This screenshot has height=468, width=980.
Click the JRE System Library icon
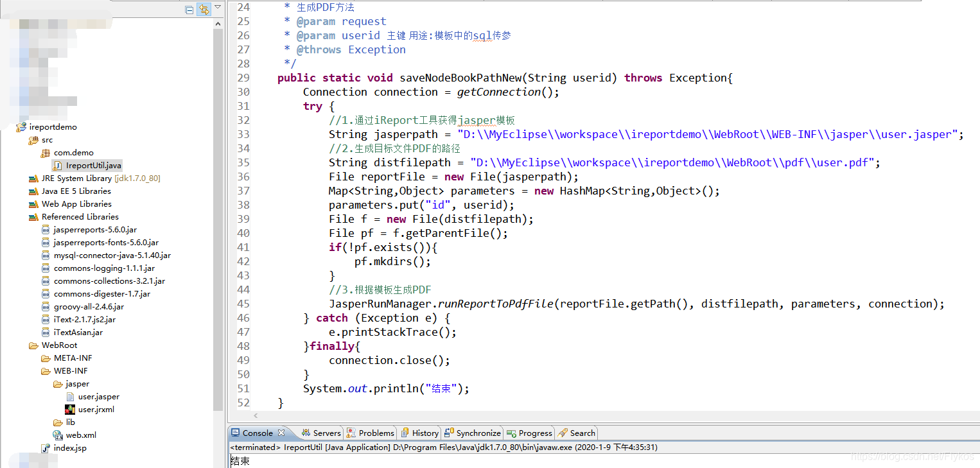pos(33,178)
